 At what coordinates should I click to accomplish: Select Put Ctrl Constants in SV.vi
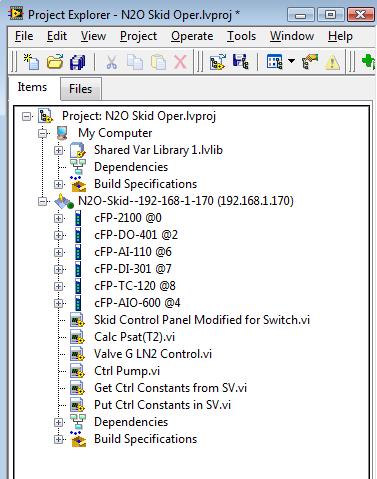[x=162, y=405]
